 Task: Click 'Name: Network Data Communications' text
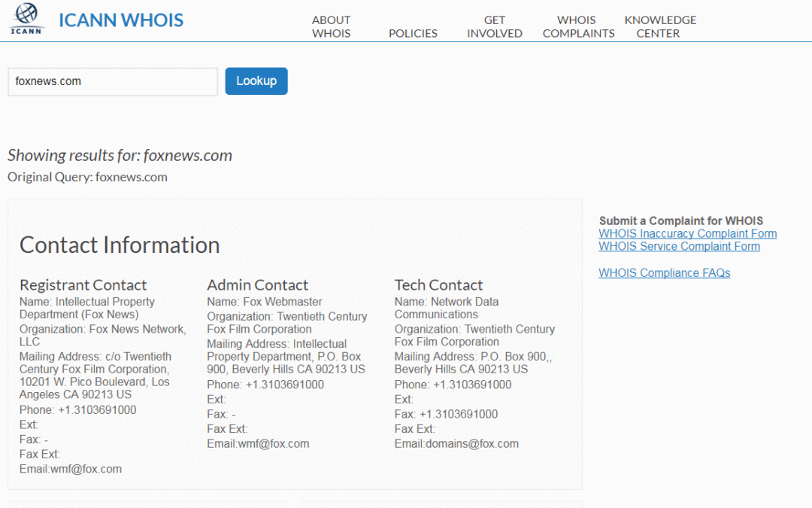447,308
